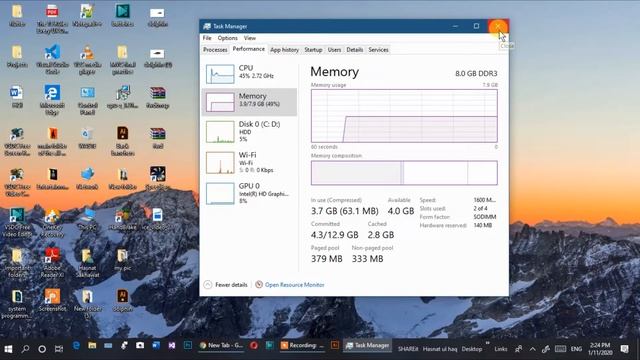
Task: Open the SpeedFan desktop shortcut
Action: pyautogui.click(x=158, y=179)
